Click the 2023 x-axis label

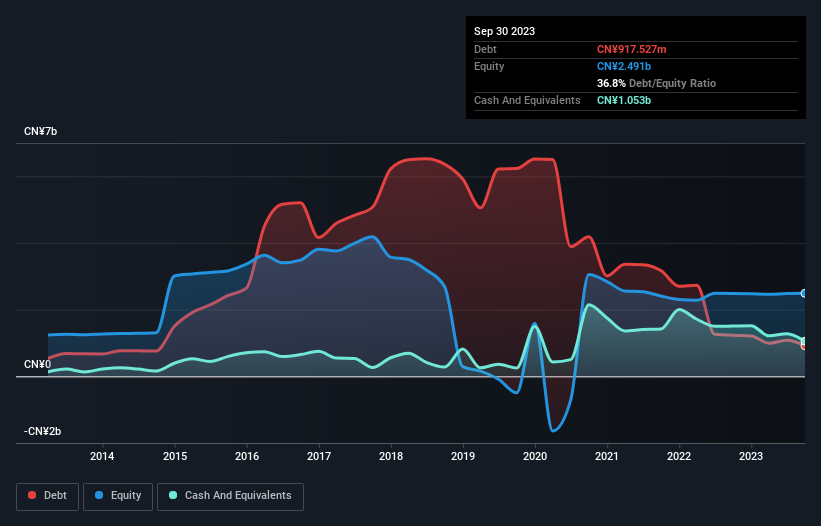pos(751,456)
